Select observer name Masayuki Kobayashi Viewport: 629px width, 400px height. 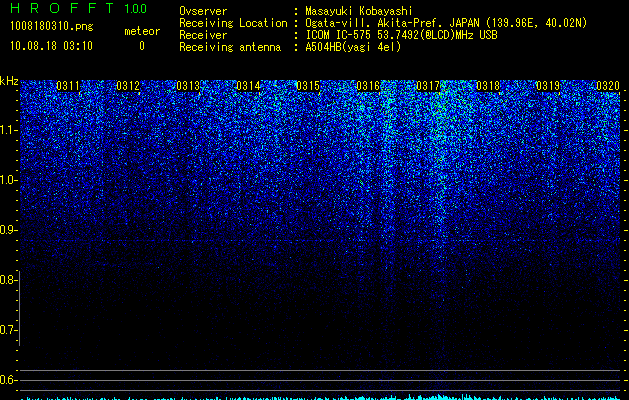pyautogui.click(x=359, y=11)
